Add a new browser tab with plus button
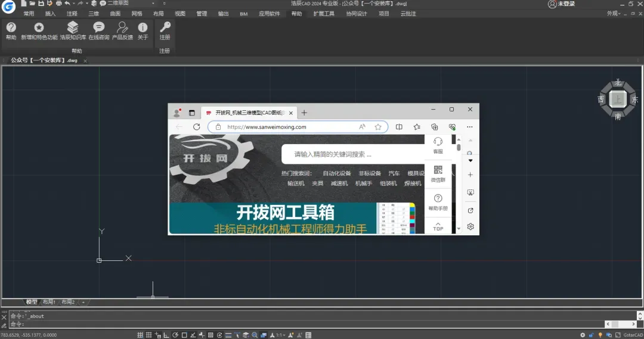The height and width of the screenshot is (339, 644). coord(304,113)
